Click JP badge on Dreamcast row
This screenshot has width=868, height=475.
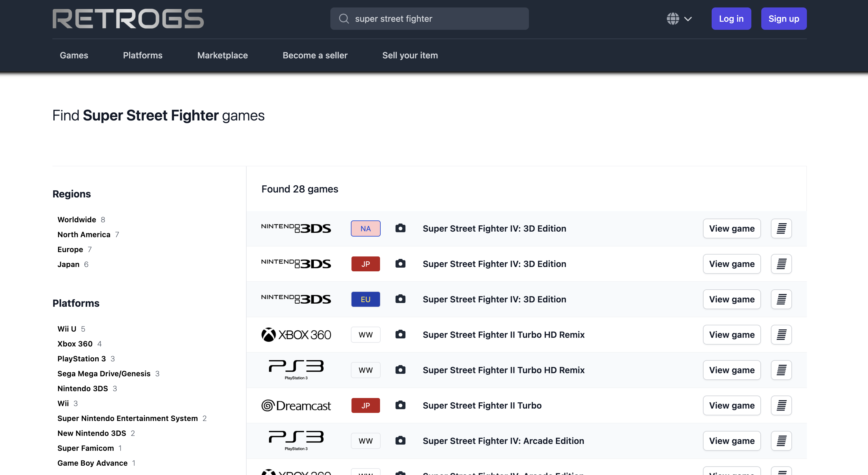(366, 405)
